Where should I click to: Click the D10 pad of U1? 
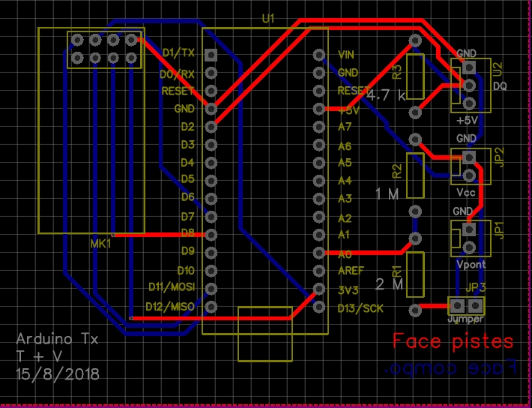[211, 271]
